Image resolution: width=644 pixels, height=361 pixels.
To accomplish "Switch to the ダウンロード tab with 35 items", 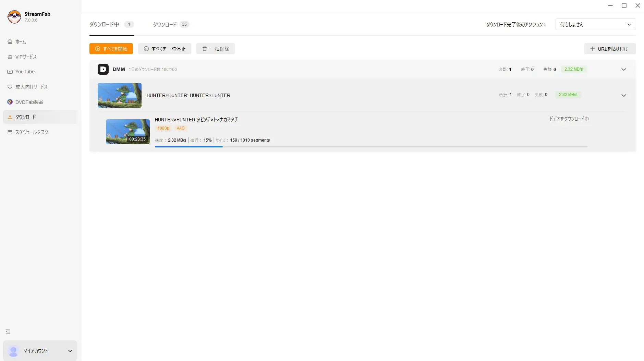I will [x=171, y=24].
